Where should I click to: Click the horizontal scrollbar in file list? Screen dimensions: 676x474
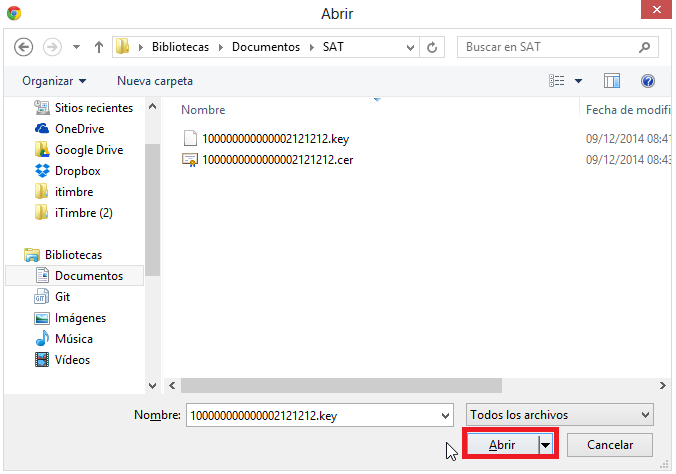pos(340,385)
